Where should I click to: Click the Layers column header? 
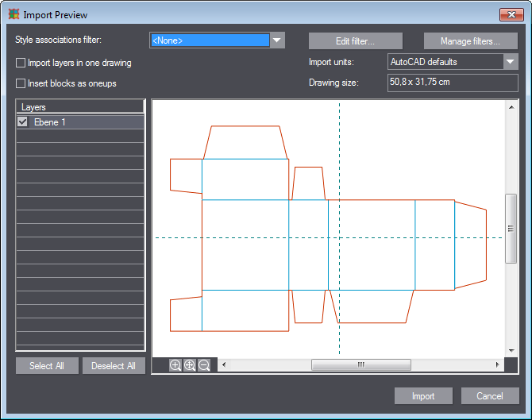79,106
